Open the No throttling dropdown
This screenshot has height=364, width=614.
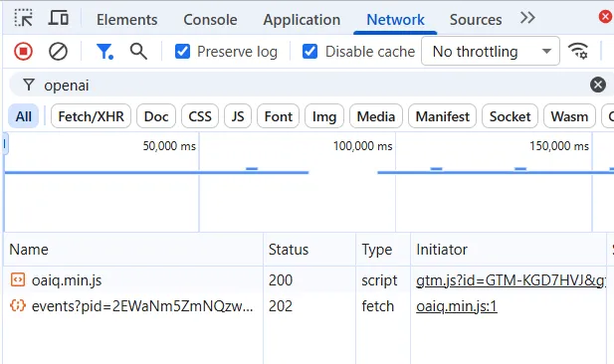491,51
